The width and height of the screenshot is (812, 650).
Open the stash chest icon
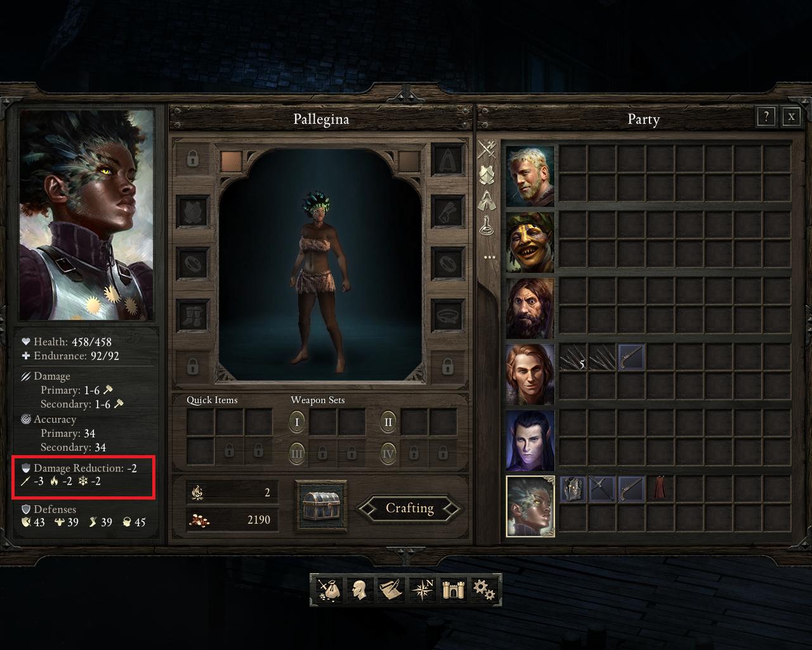[x=322, y=505]
